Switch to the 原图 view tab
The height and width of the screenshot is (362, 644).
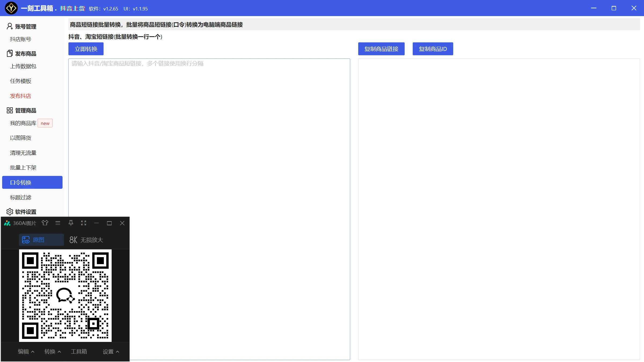tap(41, 239)
